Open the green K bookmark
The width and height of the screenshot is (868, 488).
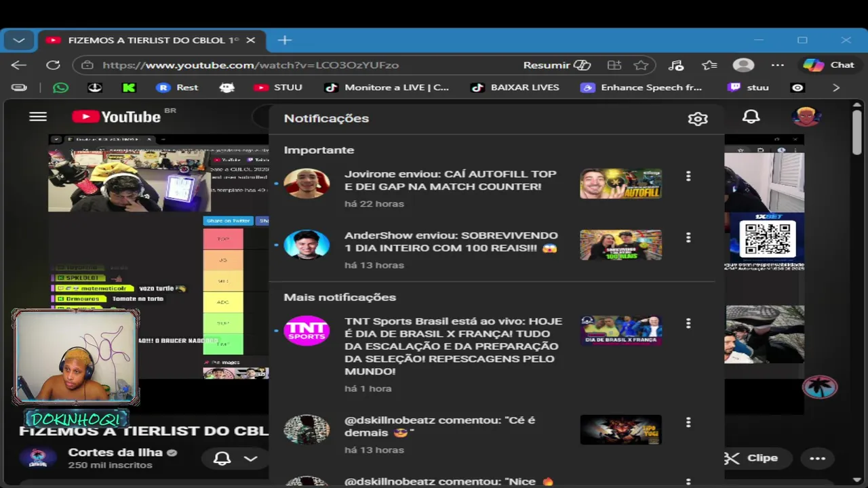point(129,87)
